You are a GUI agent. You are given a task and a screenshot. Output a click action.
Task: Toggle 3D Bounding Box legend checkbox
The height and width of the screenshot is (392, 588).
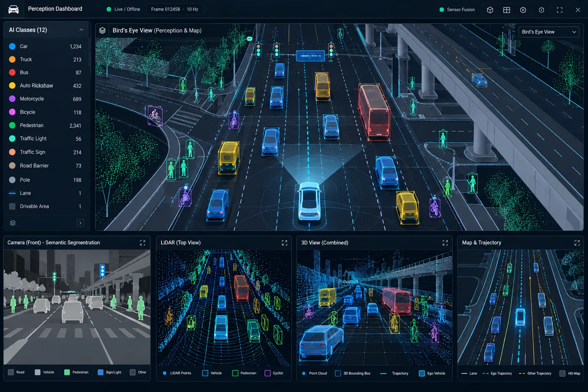tap(338, 374)
